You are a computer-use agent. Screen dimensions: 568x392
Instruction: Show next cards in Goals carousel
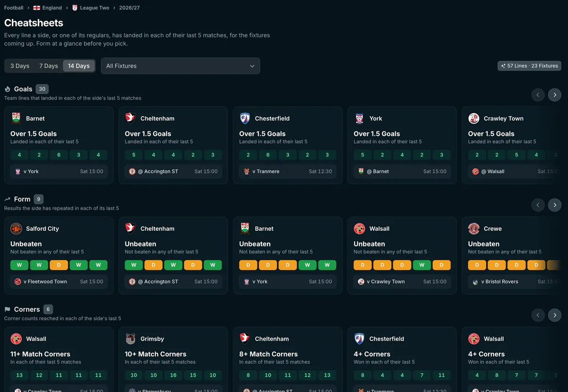(555, 95)
